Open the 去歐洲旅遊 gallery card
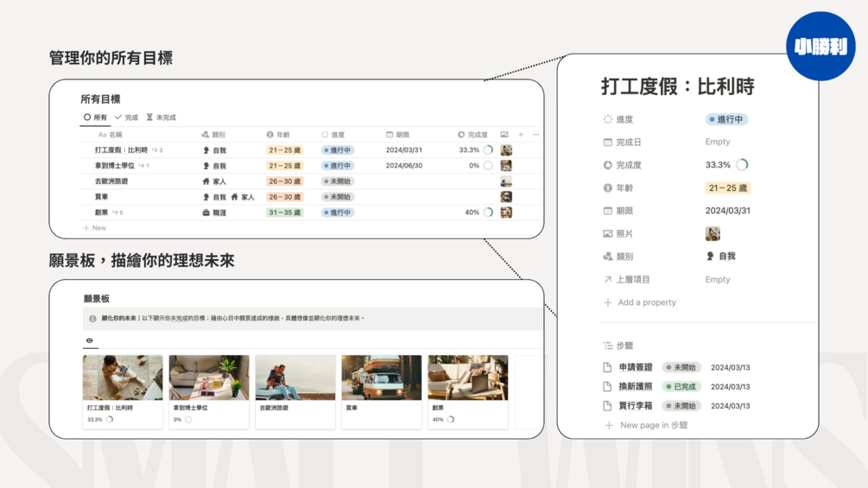Screen dimensions: 868x488 click(295, 392)
